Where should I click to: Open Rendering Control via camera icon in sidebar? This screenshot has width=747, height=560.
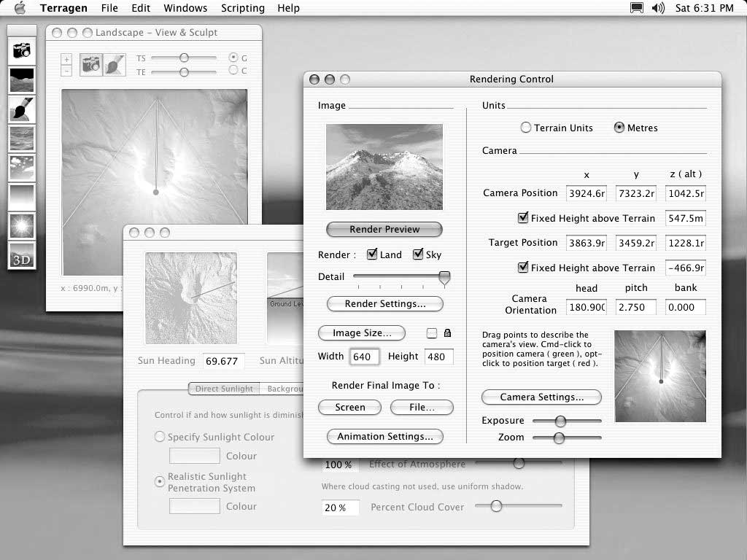pyautogui.click(x=22, y=50)
